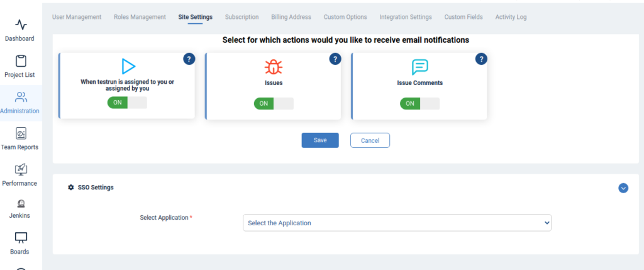Toggle testrun assignment notification switch
The height and width of the screenshot is (270, 644).
127,103
